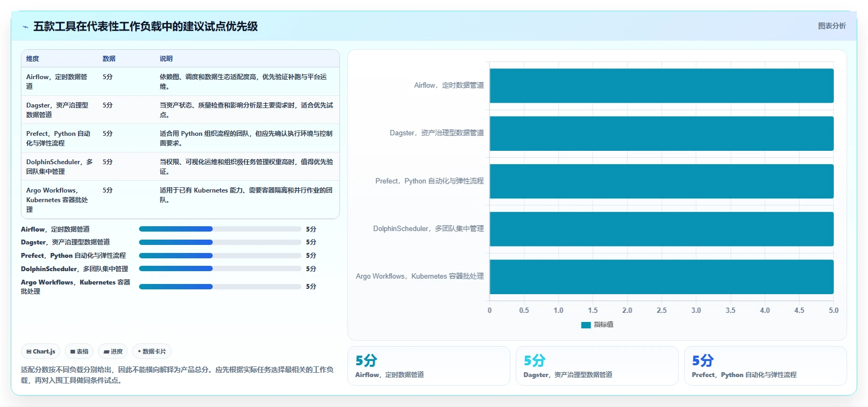
Task: Click description starting '当资产状态、质量检查和影响分析'
Action: [246, 110]
